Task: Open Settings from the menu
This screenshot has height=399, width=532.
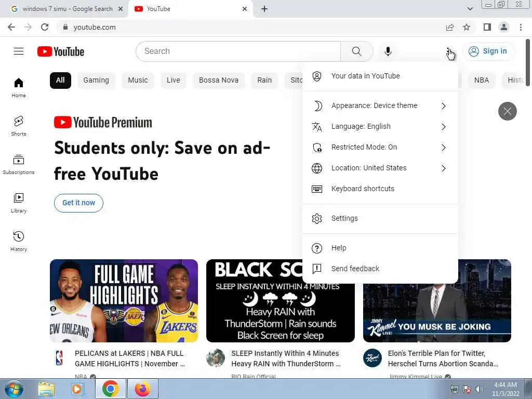Action: (x=380, y=218)
